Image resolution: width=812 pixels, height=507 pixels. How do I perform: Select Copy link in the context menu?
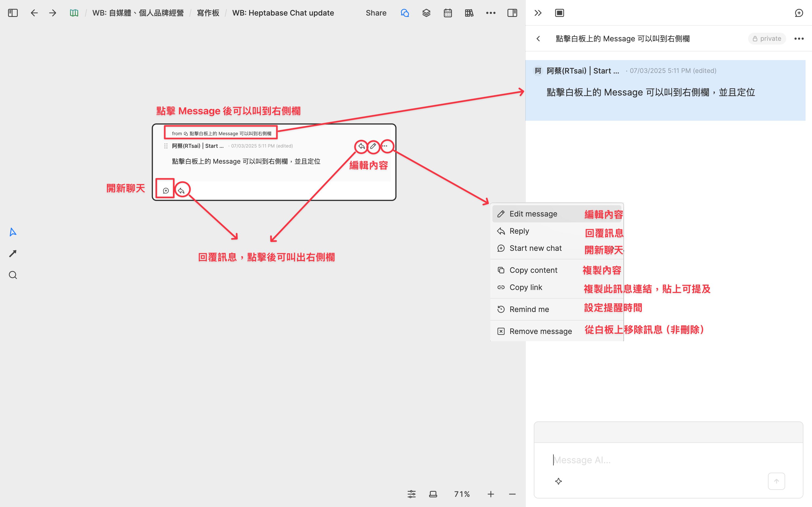pyautogui.click(x=525, y=287)
